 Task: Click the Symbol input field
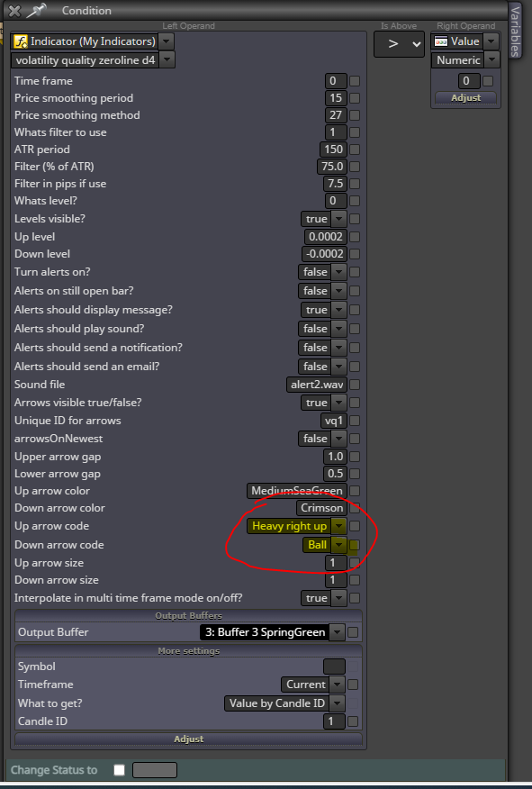334,667
